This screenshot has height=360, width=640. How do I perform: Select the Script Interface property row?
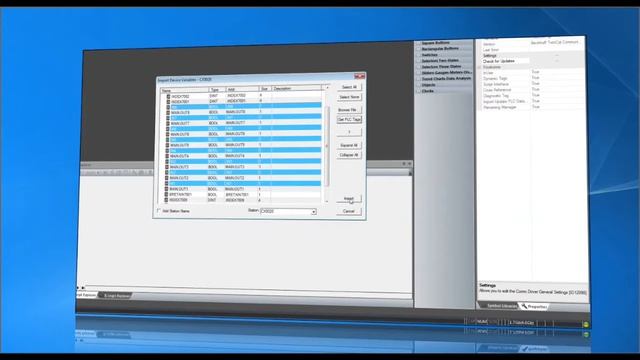point(533,84)
